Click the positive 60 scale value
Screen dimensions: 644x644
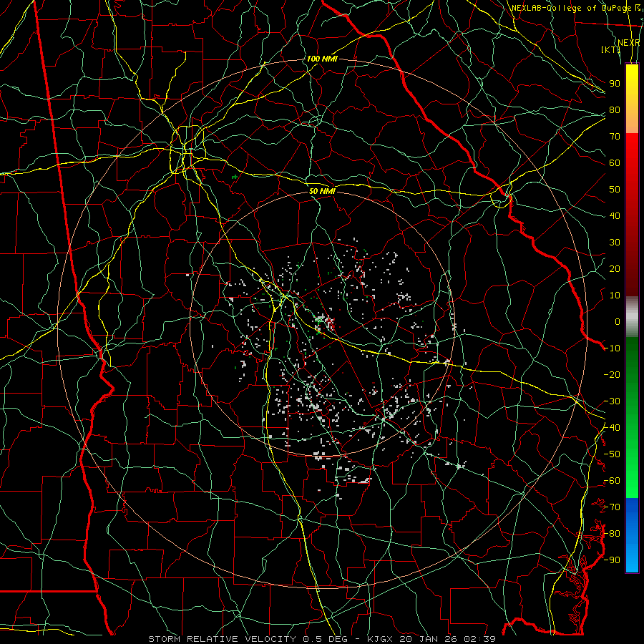615,163
